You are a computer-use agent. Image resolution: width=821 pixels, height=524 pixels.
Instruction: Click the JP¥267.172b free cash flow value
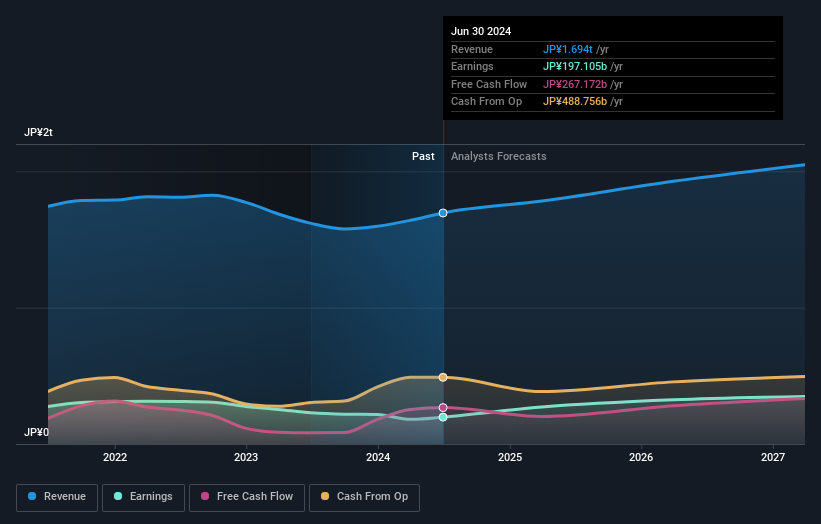(575, 84)
